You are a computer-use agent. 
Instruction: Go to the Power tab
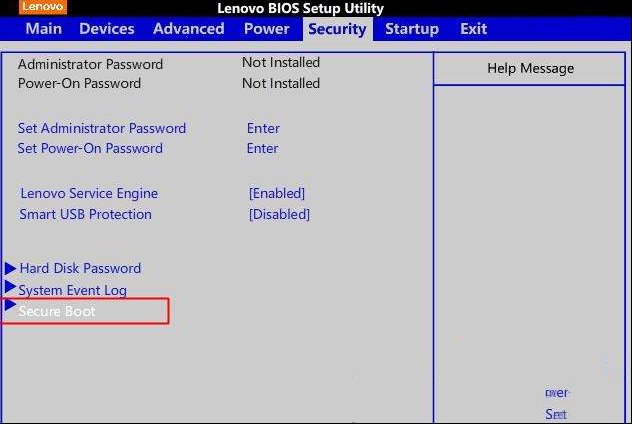point(266,29)
